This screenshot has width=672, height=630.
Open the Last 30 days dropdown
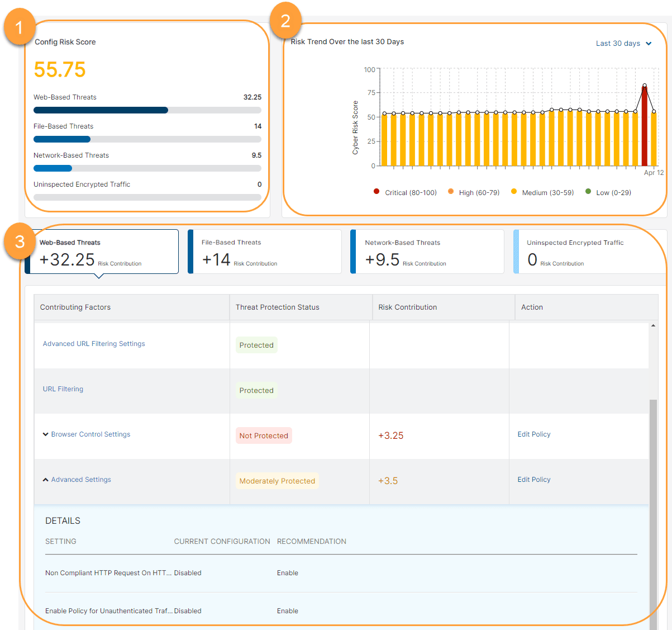[x=623, y=44]
